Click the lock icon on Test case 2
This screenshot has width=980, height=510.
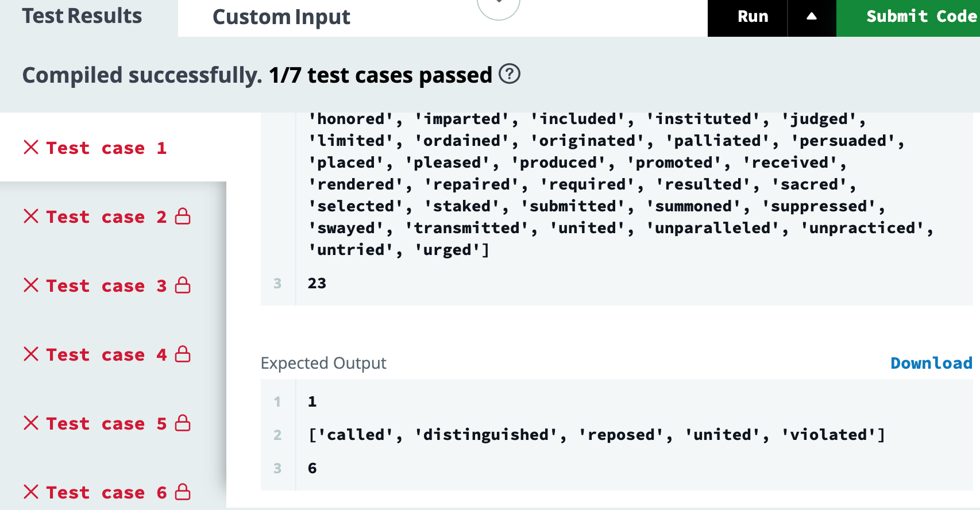pos(183,217)
